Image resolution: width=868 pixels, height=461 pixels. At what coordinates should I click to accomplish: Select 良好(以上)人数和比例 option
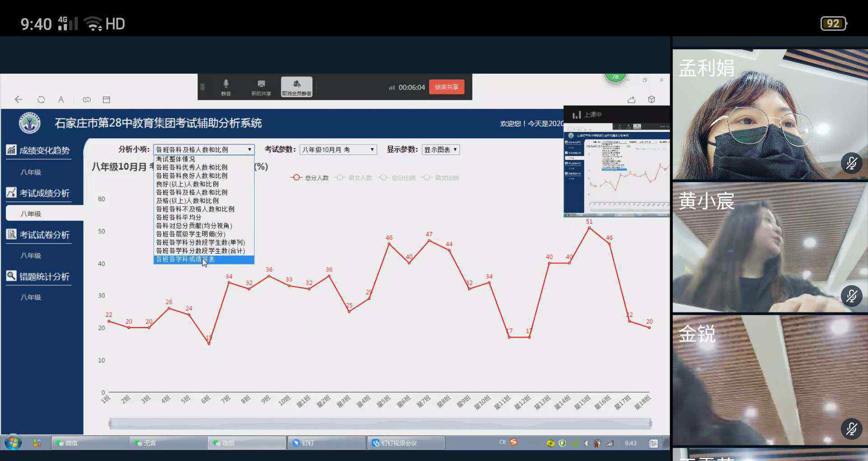pos(204,184)
